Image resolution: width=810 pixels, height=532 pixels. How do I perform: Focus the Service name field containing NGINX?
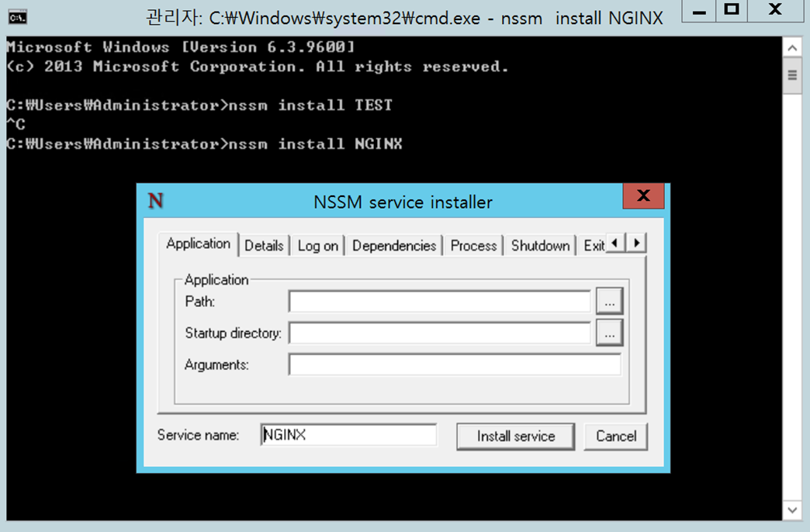[x=348, y=435]
